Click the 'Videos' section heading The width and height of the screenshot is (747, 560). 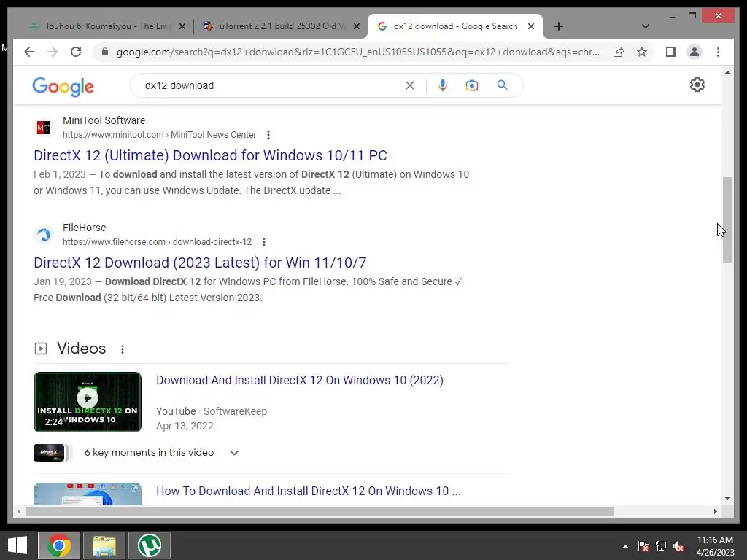(82, 348)
